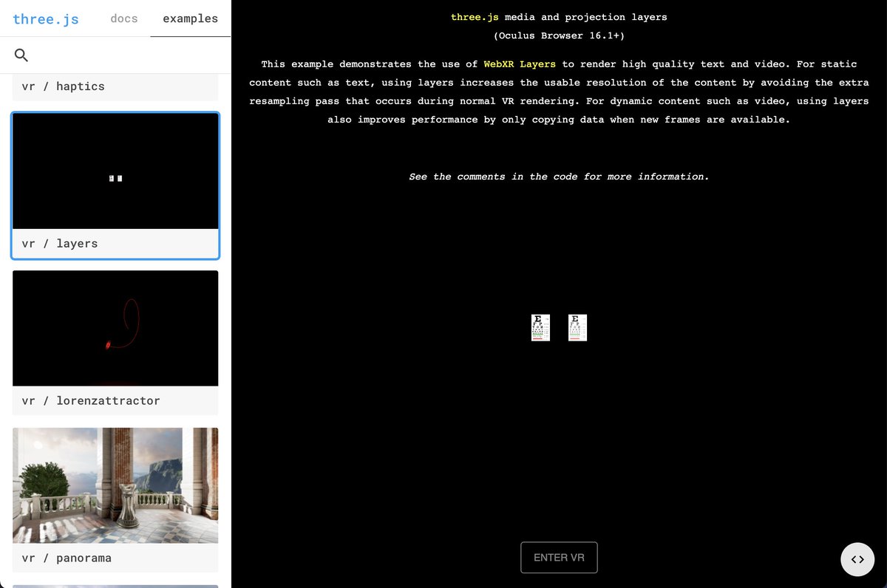887x588 pixels.
Task: Switch to the examples tab
Action: coord(190,18)
